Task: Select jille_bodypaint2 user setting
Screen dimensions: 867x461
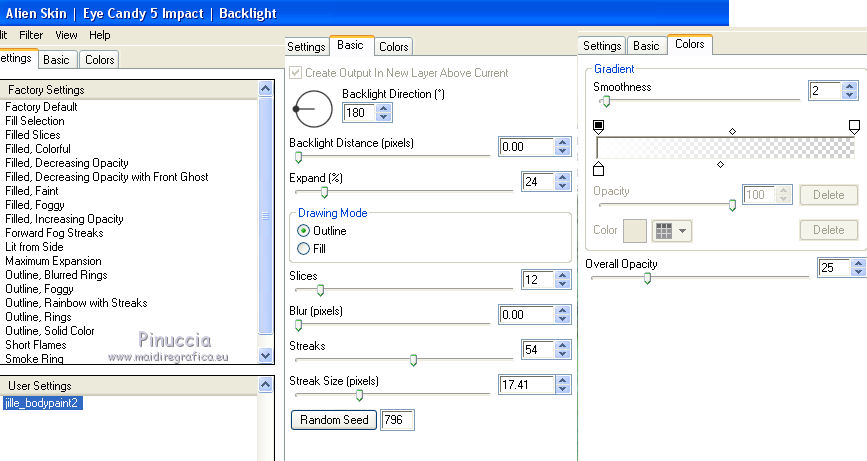Action: [42, 403]
